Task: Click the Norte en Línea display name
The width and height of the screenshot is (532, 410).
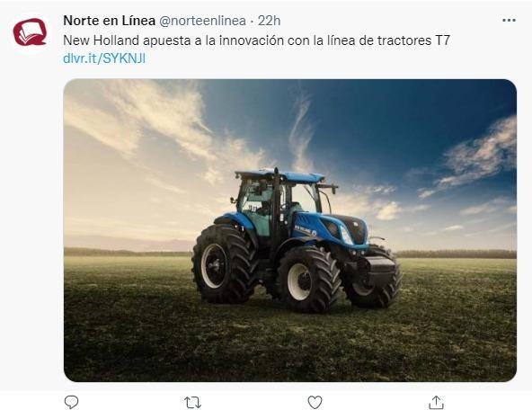Action: pos(110,21)
